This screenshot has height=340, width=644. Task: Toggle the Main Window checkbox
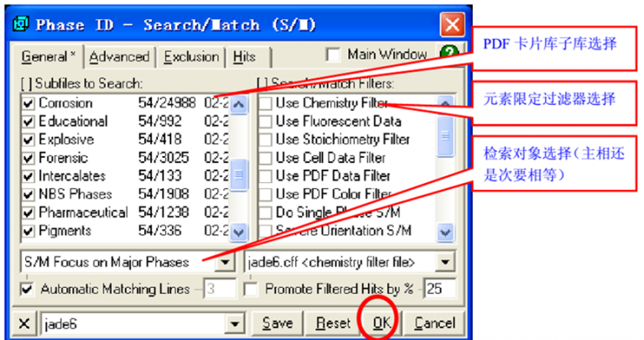333,55
